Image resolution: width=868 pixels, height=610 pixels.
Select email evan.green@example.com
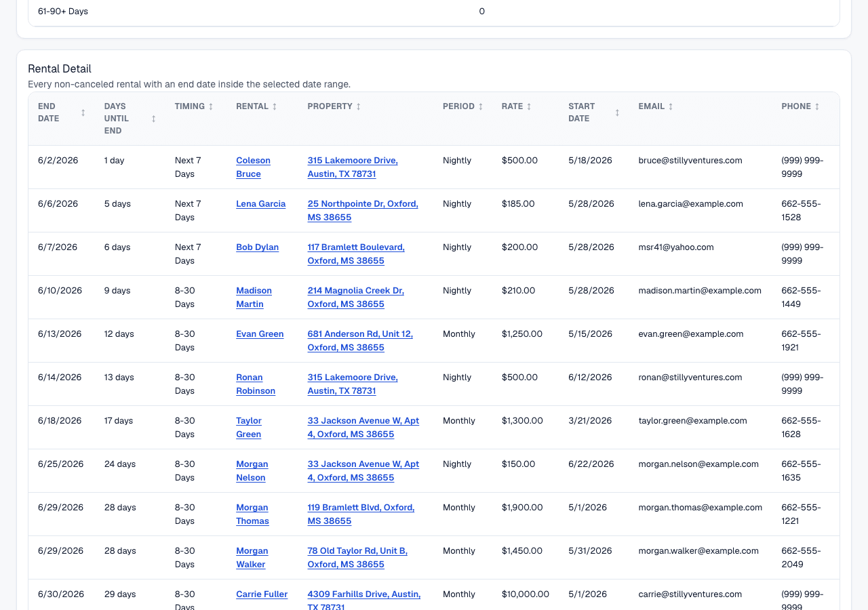691,334
